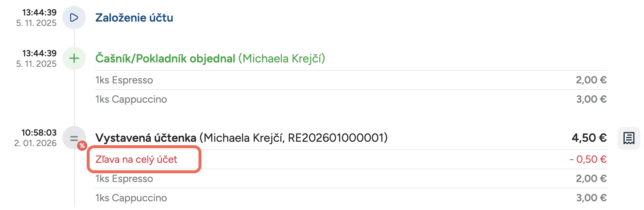Click the 10:58:03 receipt timestamp
The image size is (644, 210).
pos(39,133)
